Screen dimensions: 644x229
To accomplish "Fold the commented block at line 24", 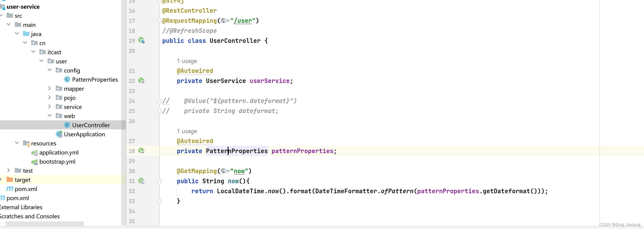I will [160, 101].
